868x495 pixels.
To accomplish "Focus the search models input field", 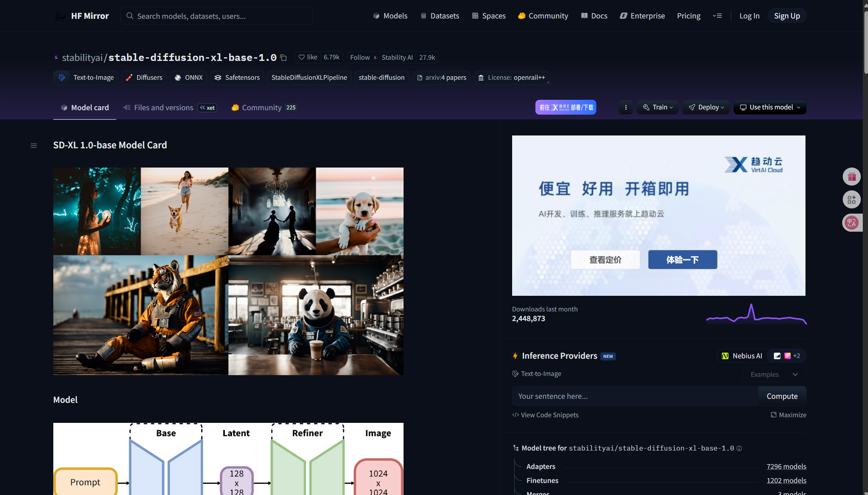I will pyautogui.click(x=217, y=16).
